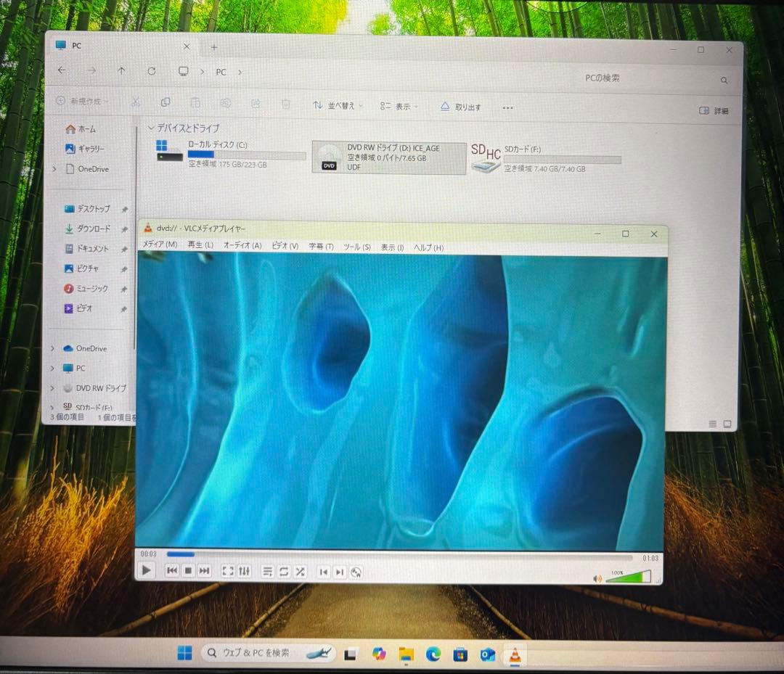
Task: Open the 並べ替え sort dropdown
Action: coord(337,106)
